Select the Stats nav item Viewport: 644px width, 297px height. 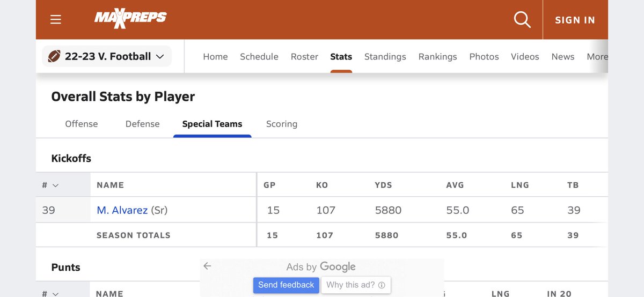[341, 56]
